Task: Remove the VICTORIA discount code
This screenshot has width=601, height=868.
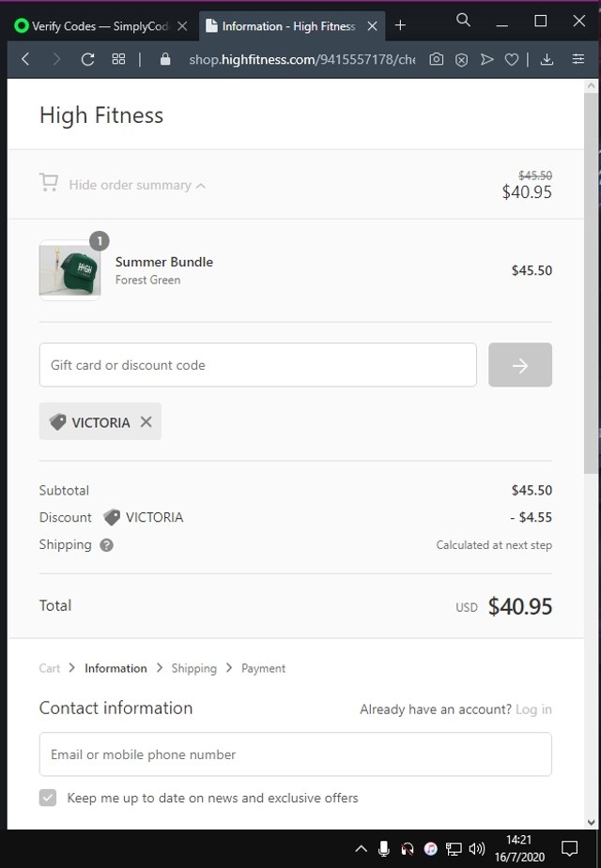Action: [146, 422]
